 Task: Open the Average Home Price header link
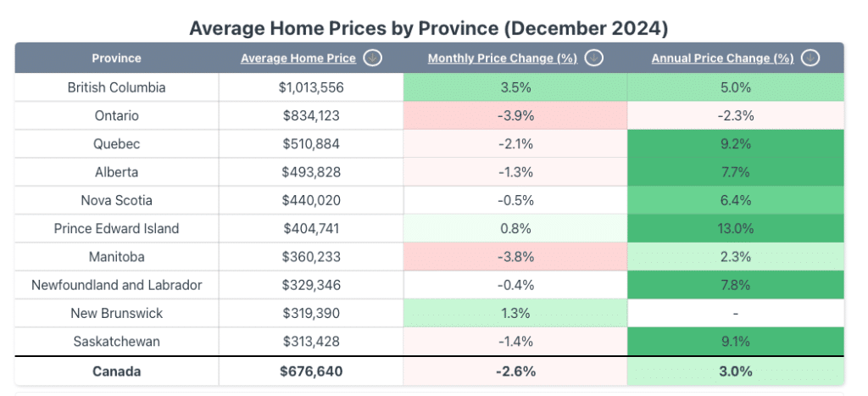click(298, 59)
